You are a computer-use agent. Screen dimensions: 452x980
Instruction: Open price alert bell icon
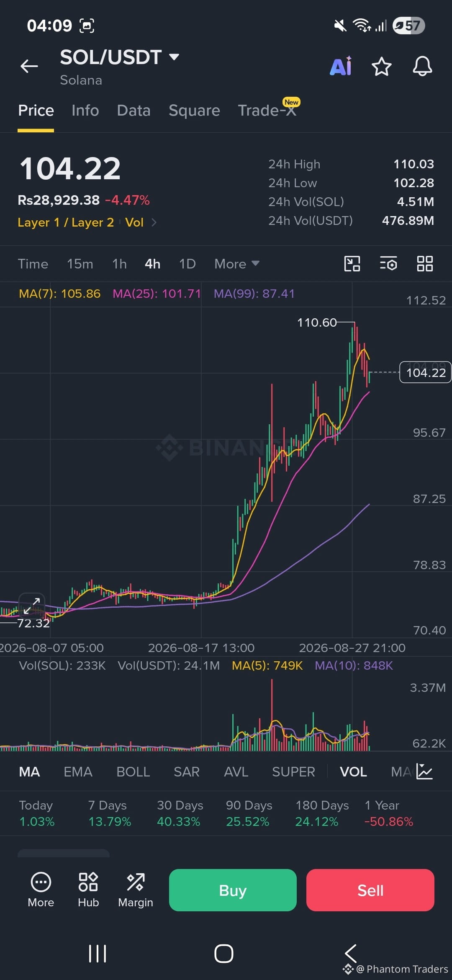coord(422,66)
